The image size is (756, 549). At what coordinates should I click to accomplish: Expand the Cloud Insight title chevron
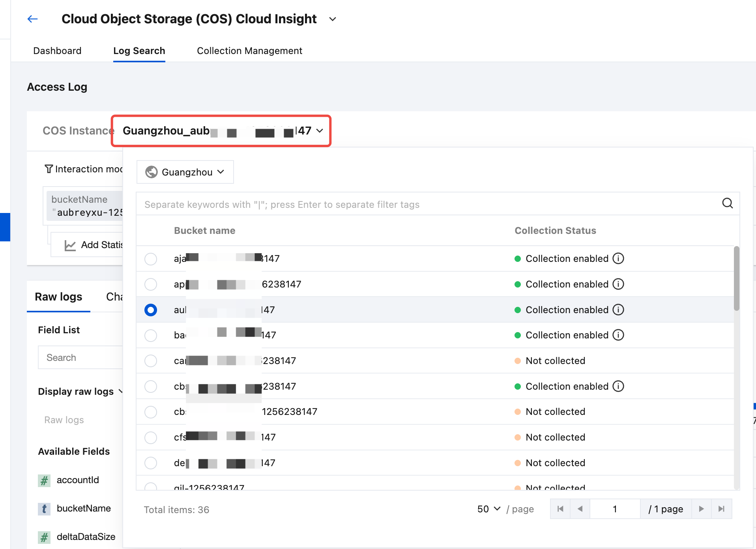(333, 19)
